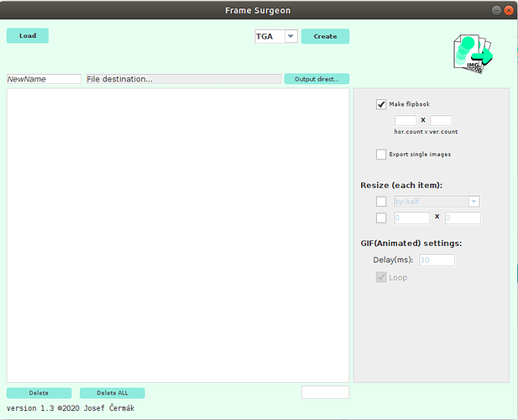Click the version 1.3 Josef Čermák text

tap(71, 408)
